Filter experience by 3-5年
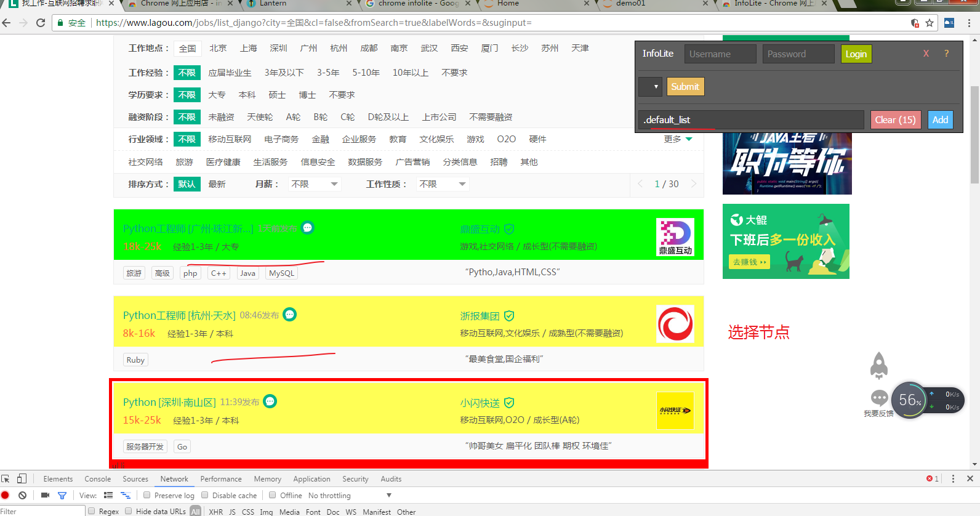This screenshot has width=980, height=516. tap(328, 73)
